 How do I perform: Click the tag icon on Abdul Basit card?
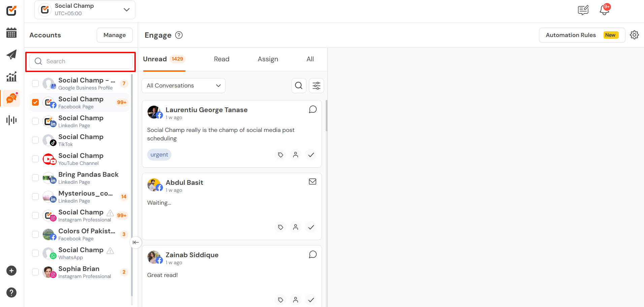(x=281, y=227)
